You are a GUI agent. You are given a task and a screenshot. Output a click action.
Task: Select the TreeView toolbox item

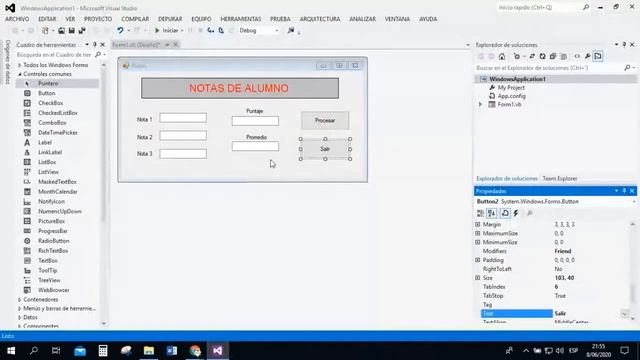[x=49, y=280]
